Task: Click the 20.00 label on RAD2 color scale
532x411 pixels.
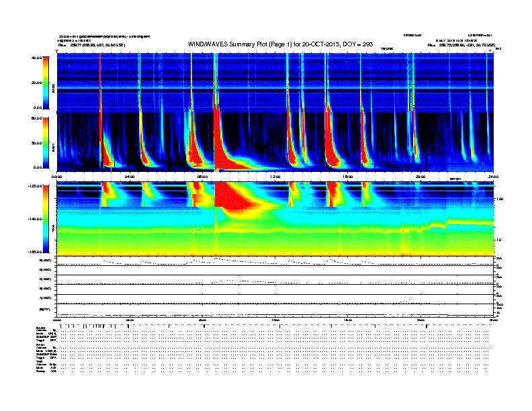Action: [x=37, y=83]
